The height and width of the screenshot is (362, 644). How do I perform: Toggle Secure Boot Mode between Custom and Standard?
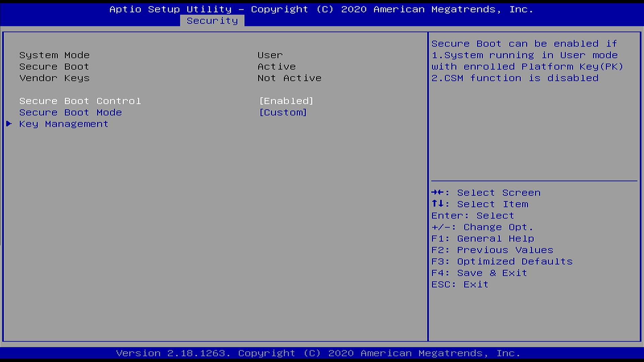coord(282,112)
